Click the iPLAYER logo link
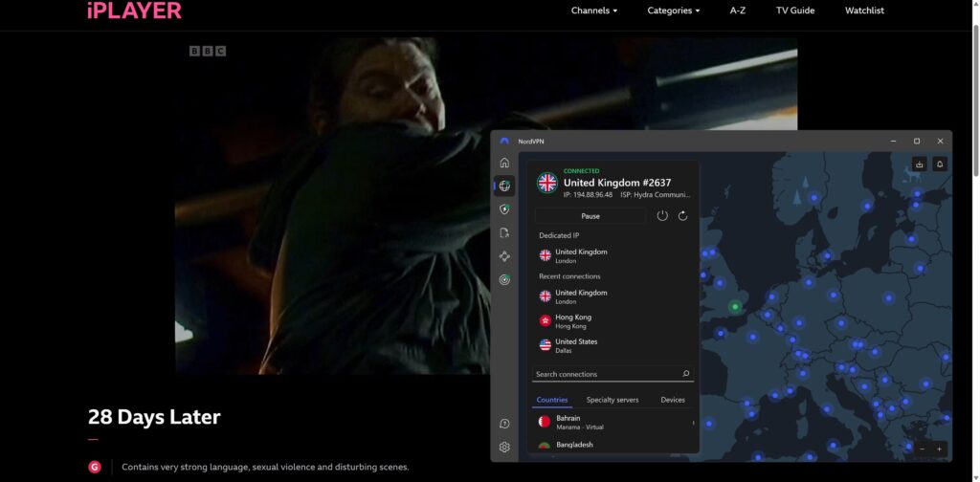The width and height of the screenshot is (980, 482). (134, 11)
